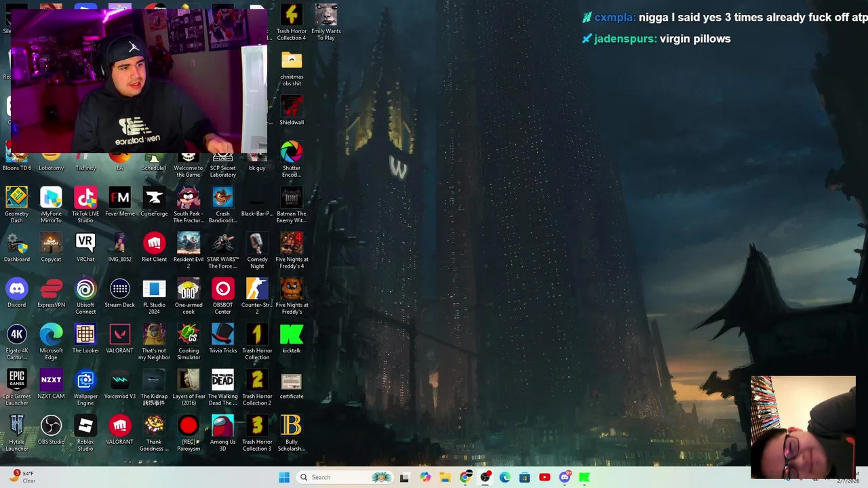Select the Elgato 4K Capture desktop icon

click(17, 342)
